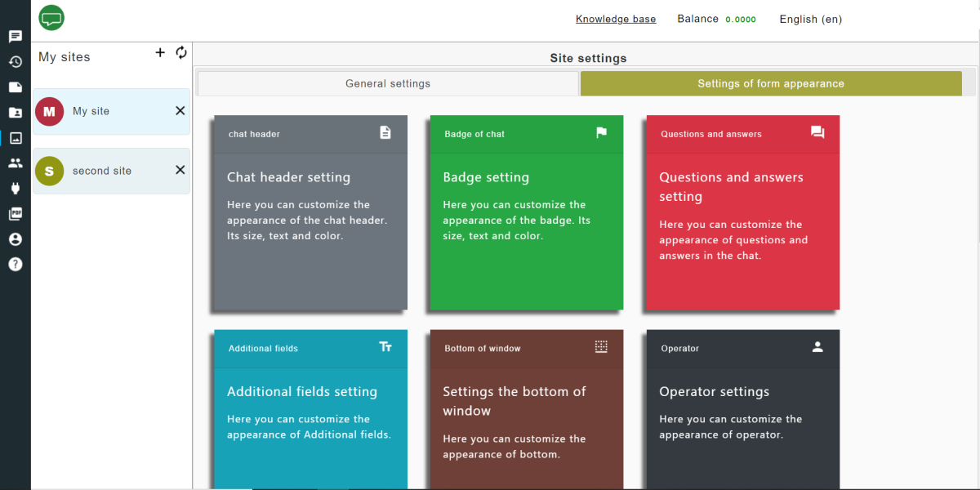Open the PDF icon in sidebar
Image resolution: width=980 pixels, height=490 pixels.
[x=15, y=214]
